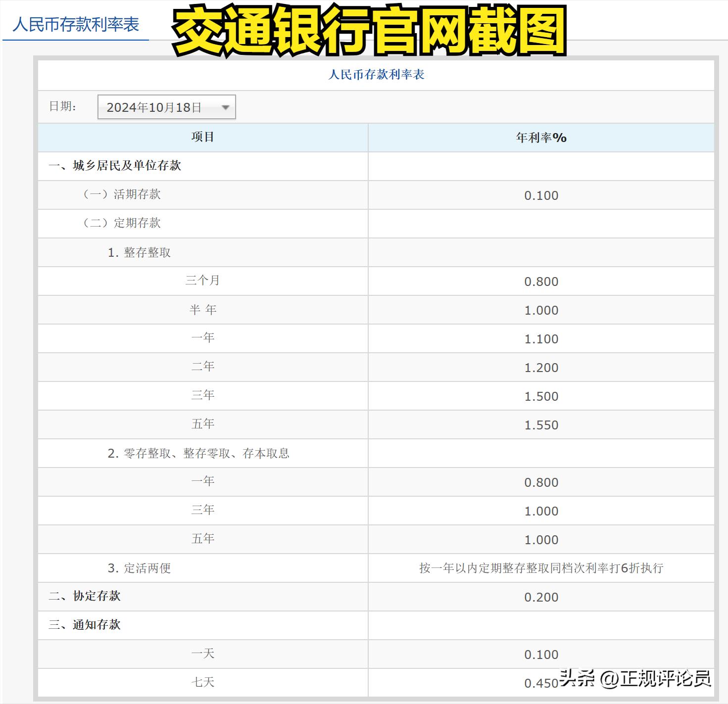
Task: Click the date dropdown arrow
Action: click(x=225, y=107)
